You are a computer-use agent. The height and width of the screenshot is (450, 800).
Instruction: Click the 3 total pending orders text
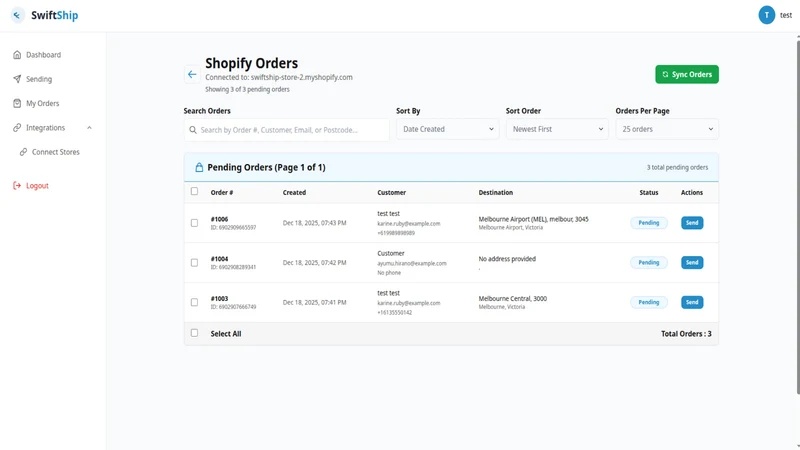677,167
